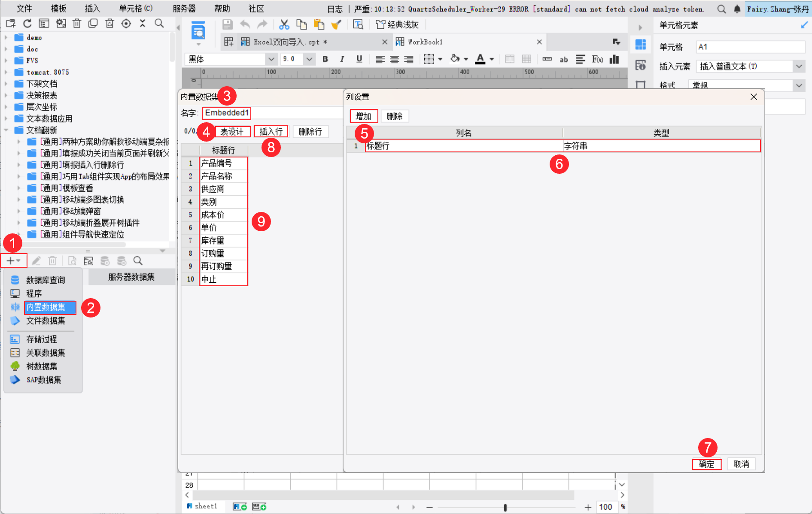812x514 pixels.
Task: Open the 插入元素 dropdown in the cell panel
Action: (799, 67)
